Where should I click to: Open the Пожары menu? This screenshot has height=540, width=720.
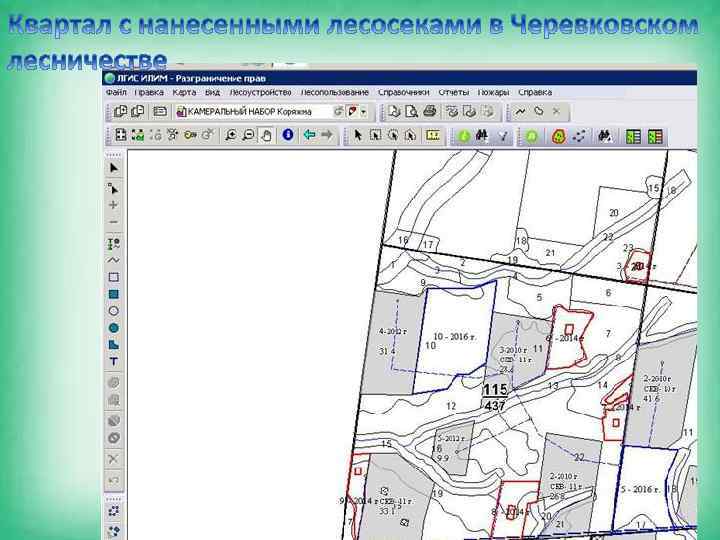pos(494,92)
